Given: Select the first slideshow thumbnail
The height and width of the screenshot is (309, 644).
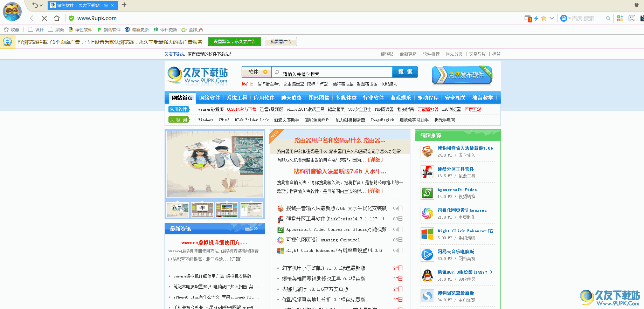Looking at the screenshot, I should click(178, 210).
